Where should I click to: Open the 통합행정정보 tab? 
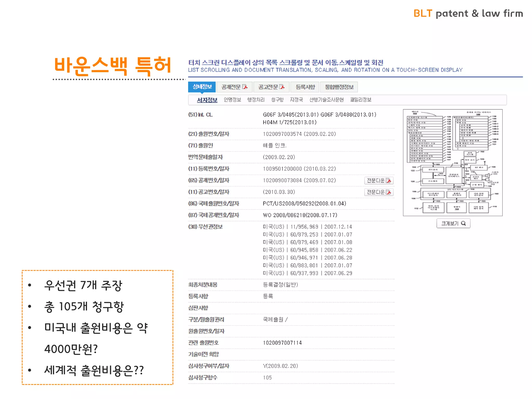coord(339,87)
